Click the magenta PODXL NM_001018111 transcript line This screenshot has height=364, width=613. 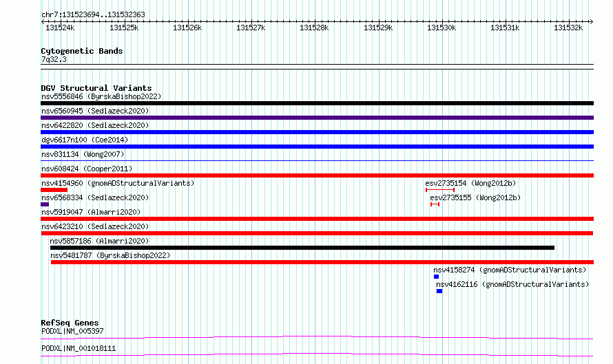317,354
